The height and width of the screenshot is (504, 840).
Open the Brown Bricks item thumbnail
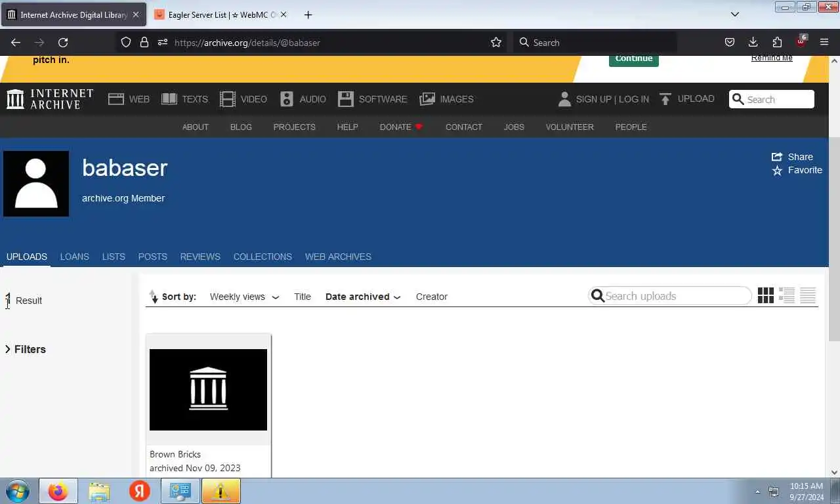pos(208,390)
